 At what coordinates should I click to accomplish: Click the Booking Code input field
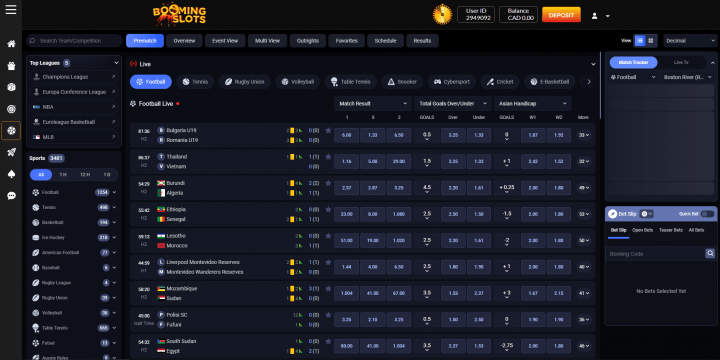(x=655, y=253)
